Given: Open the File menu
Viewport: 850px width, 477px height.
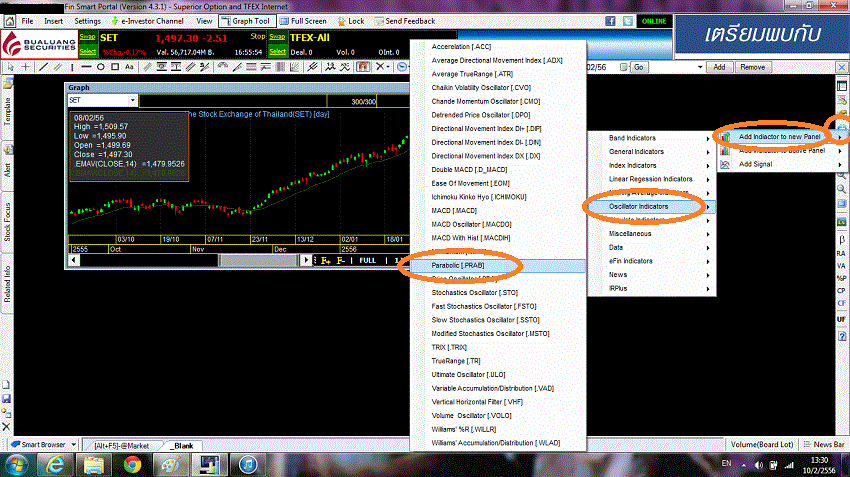Looking at the screenshot, I should (27, 21).
